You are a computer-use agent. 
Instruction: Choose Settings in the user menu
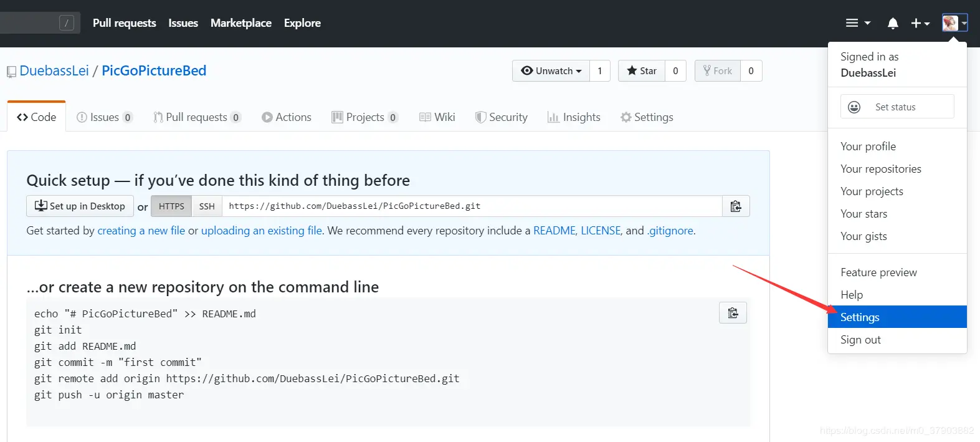click(x=860, y=317)
